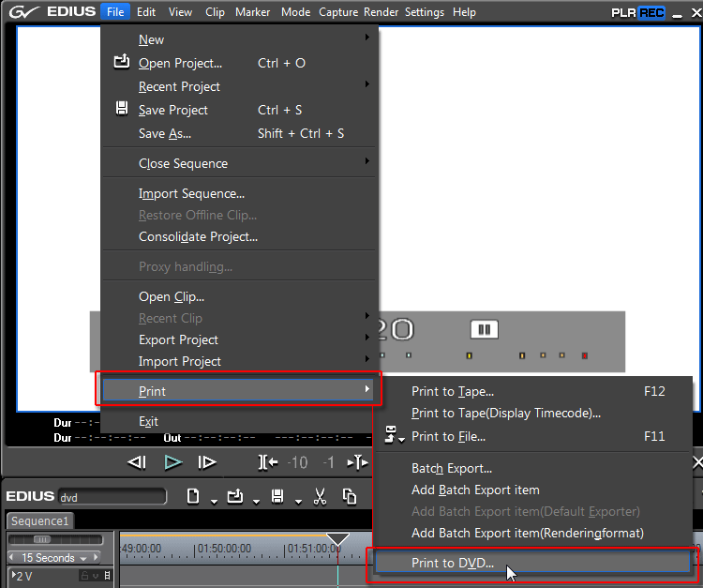Click the ripple trim previous icon
703x588 pixels.
pos(268,462)
